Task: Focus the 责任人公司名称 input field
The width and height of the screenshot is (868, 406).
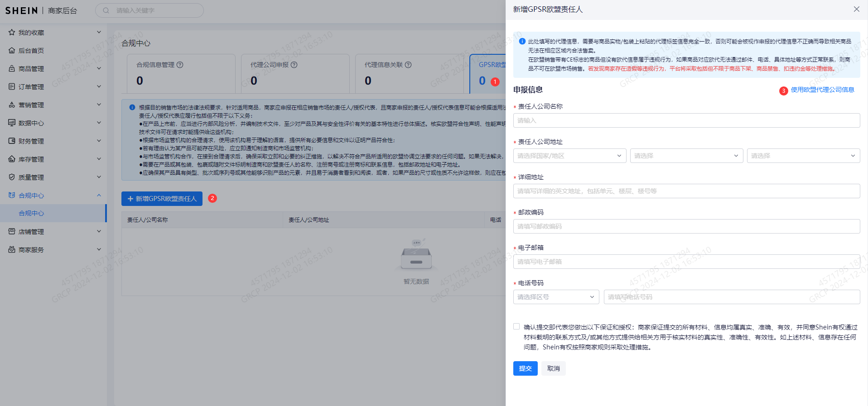Action: (x=686, y=120)
